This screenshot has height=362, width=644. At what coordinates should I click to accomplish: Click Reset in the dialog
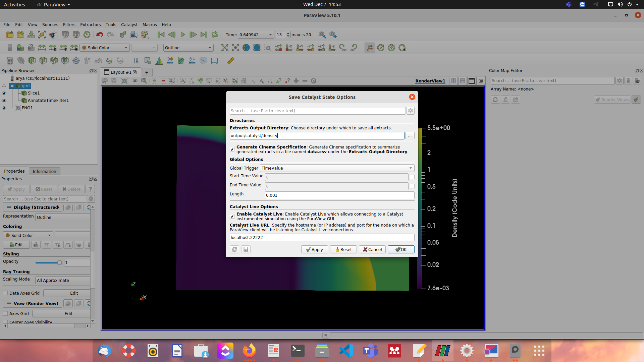(x=343, y=249)
